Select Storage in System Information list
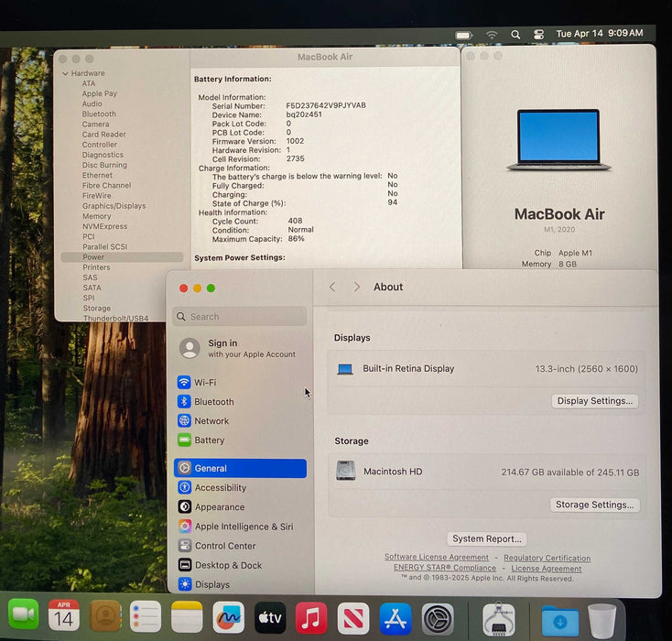Screen dimensions: 672x641 pyautogui.click(x=96, y=309)
